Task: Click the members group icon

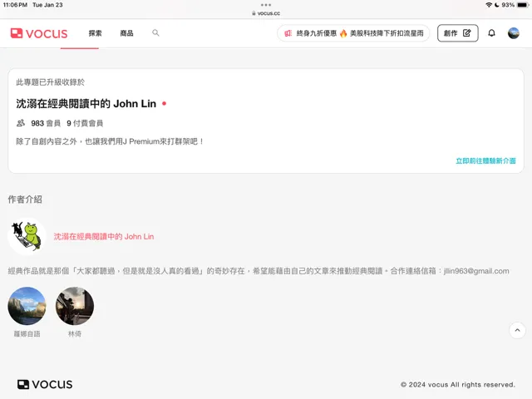Action: (x=21, y=123)
